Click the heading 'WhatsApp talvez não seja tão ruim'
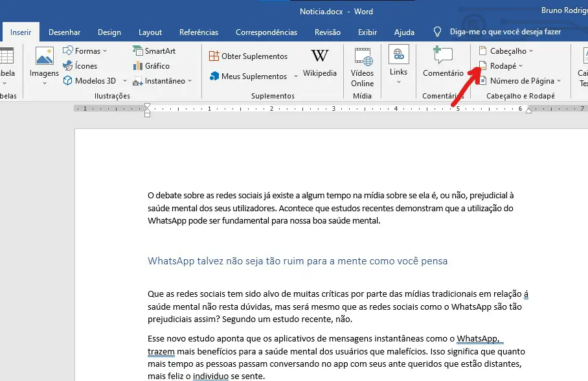 coord(297,261)
